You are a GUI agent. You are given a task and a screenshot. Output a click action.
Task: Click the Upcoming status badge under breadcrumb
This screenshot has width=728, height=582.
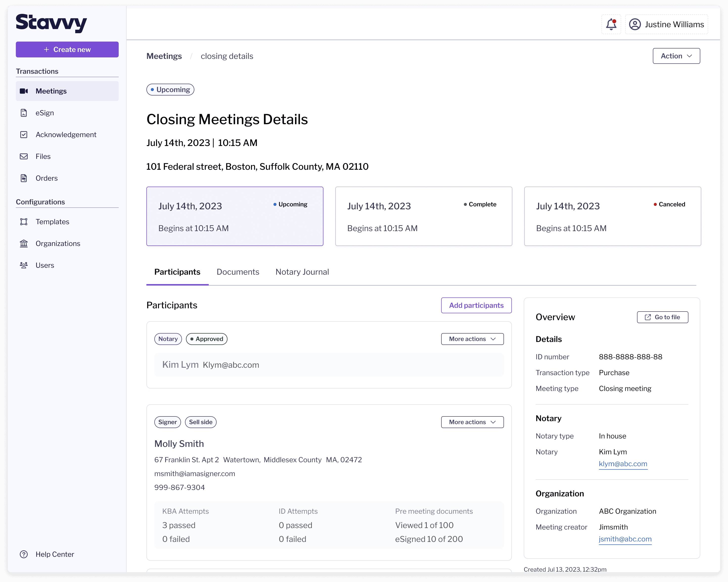(x=170, y=90)
